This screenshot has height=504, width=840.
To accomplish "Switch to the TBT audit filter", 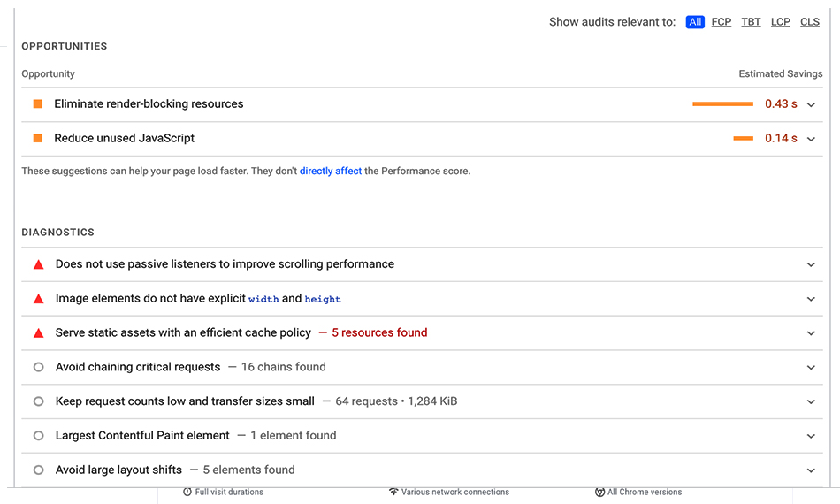I will pos(751,22).
